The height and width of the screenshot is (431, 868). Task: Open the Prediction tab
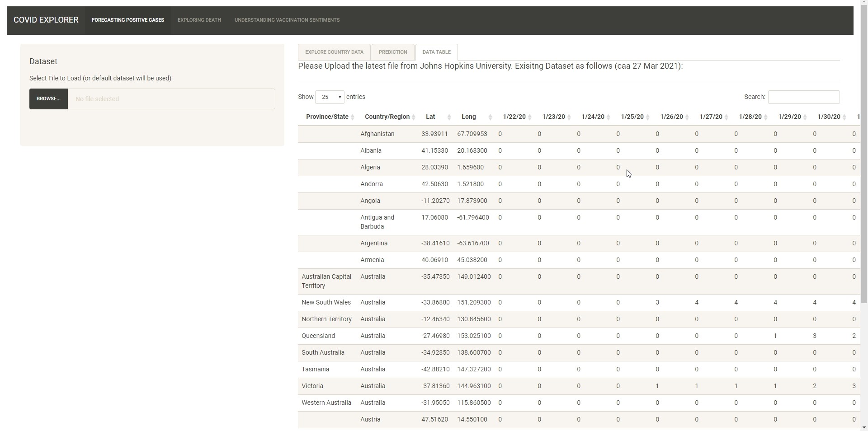coord(392,52)
